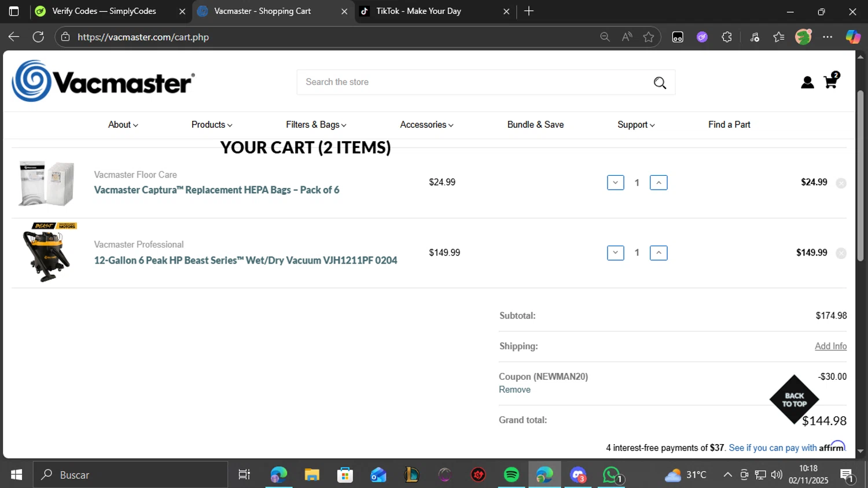Open a new browser tab
This screenshot has width=868, height=488.
[529, 11]
